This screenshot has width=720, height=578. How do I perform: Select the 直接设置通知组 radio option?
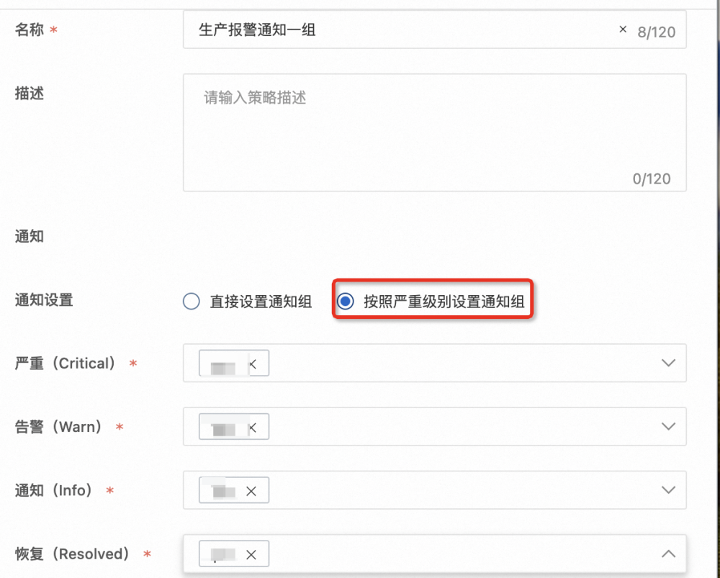192,301
